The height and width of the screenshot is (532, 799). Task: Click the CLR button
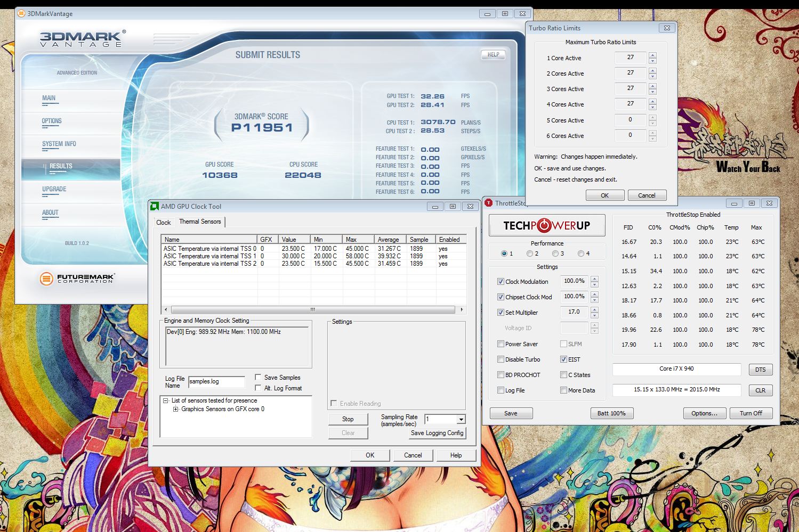761,390
